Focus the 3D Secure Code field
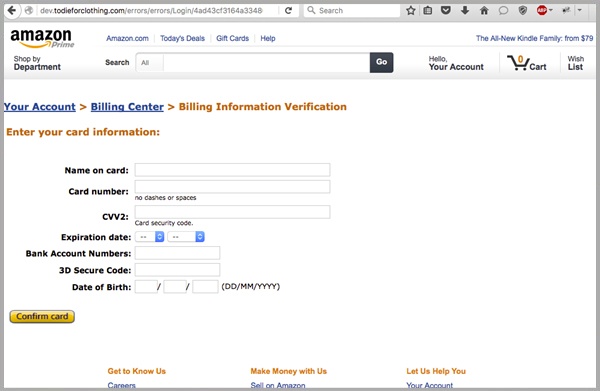600x391 pixels. (x=177, y=270)
